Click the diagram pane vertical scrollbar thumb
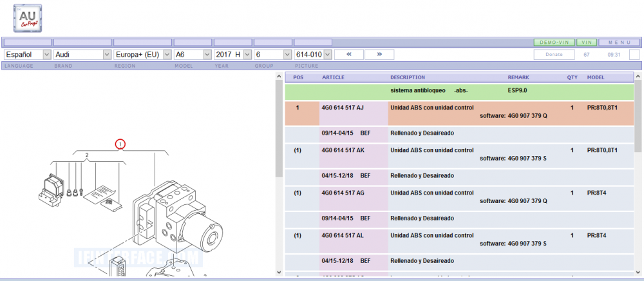The image size is (644, 281). coord(279,128)
